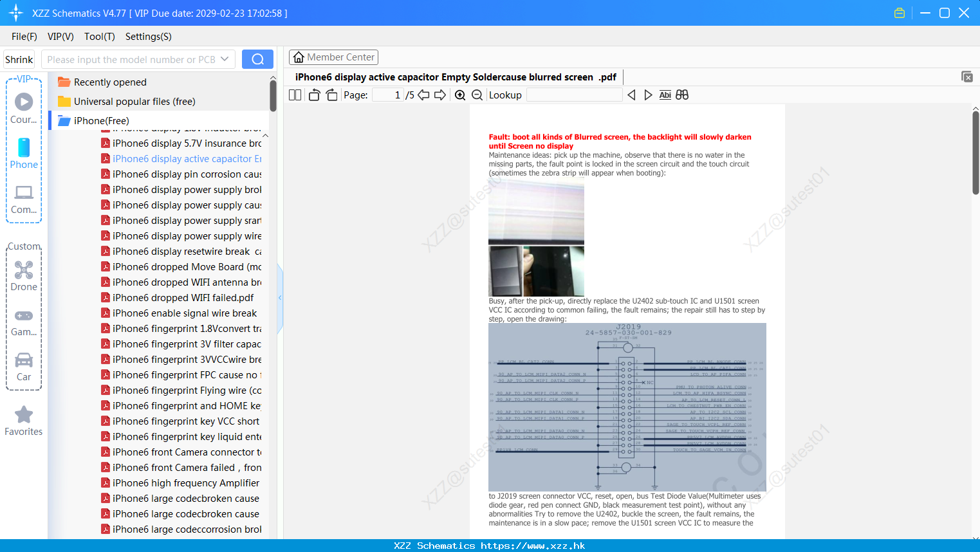Open iPhone6 display resetwire break file
This screenshot has width=980, height=552.
click(x=181, y=252)
